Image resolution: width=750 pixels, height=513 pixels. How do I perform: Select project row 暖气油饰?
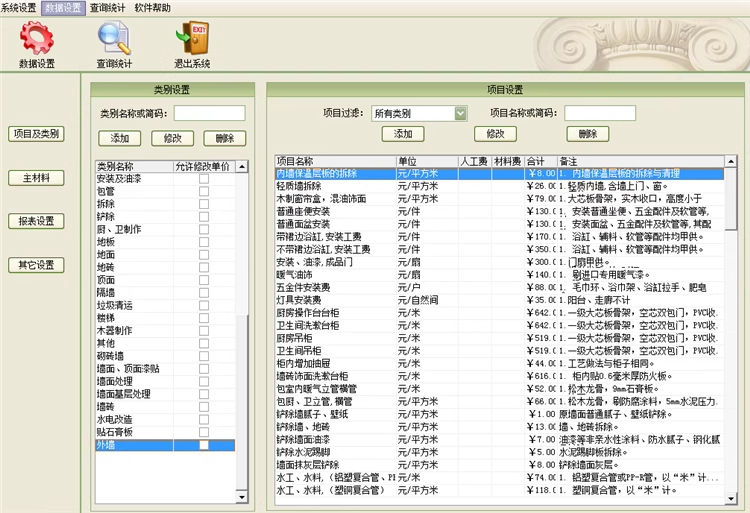(500, 275)
